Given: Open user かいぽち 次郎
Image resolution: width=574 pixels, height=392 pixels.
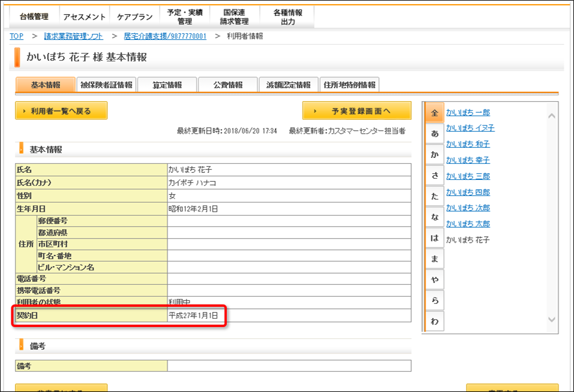Looking at the screenshot, I should [468, 207].
